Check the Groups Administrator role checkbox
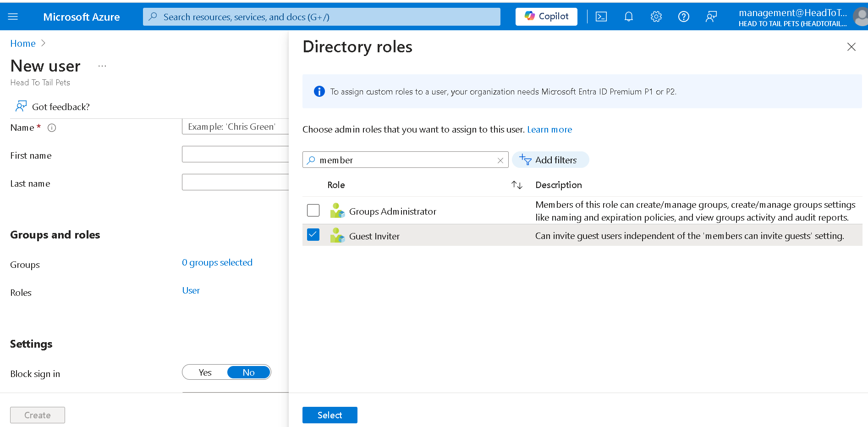The width and height of the screenshot is (868, 427). [313, 211]
